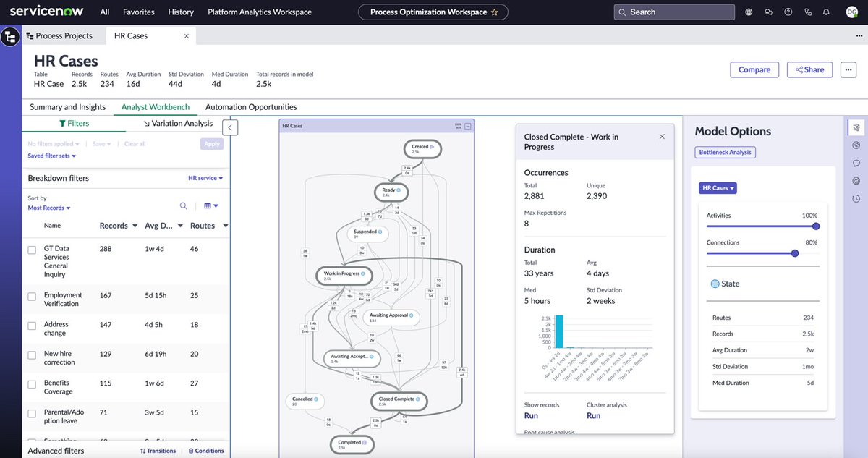
Task: Click the Platform Analytics Workspace nav item
Action: [260, 12]
